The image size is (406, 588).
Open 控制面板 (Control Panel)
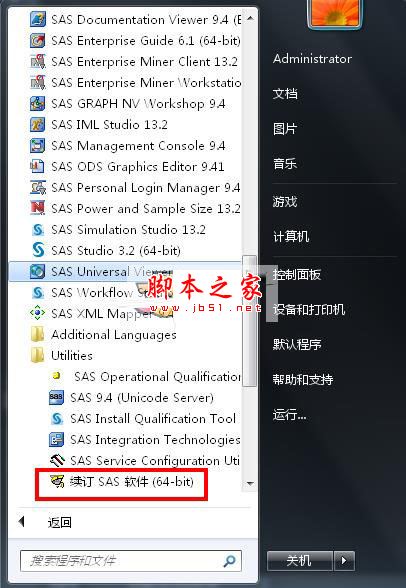pyautogui.click(x=297, y=274)
